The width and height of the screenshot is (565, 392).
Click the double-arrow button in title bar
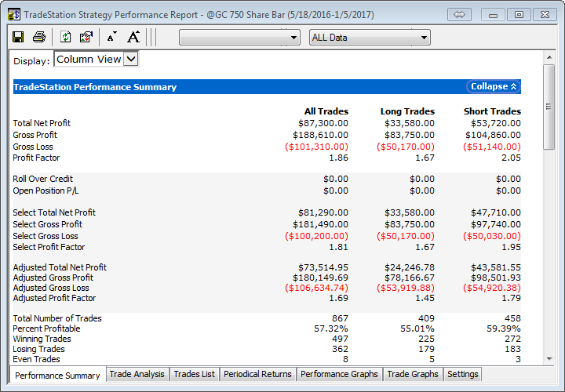click(460, 15)
